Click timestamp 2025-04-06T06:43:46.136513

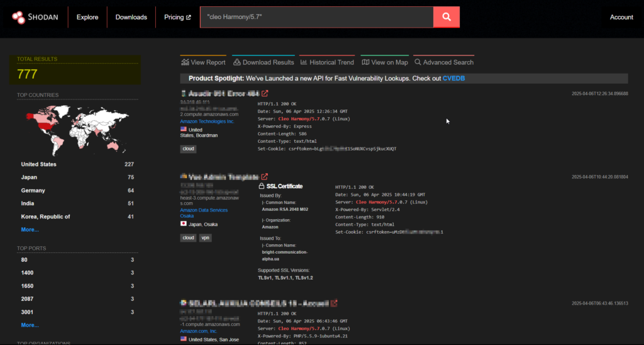pos(599,303)
